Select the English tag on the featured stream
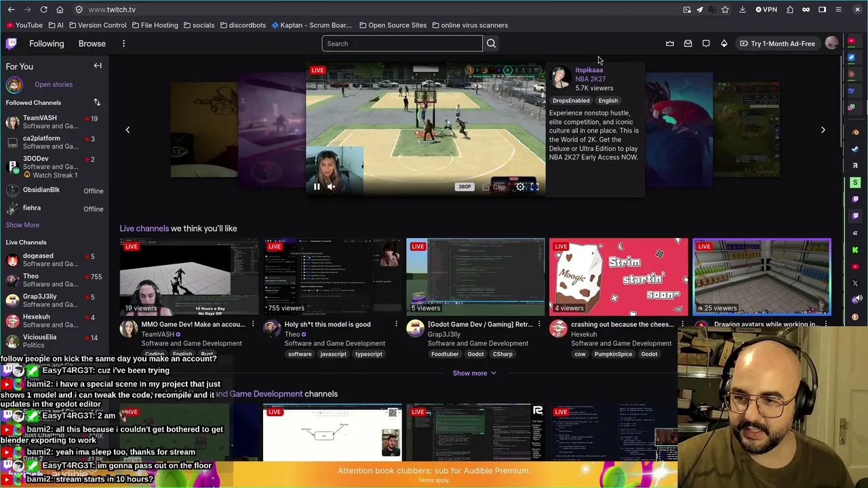This screenshot has width=868, height=488. click(608, 100)
